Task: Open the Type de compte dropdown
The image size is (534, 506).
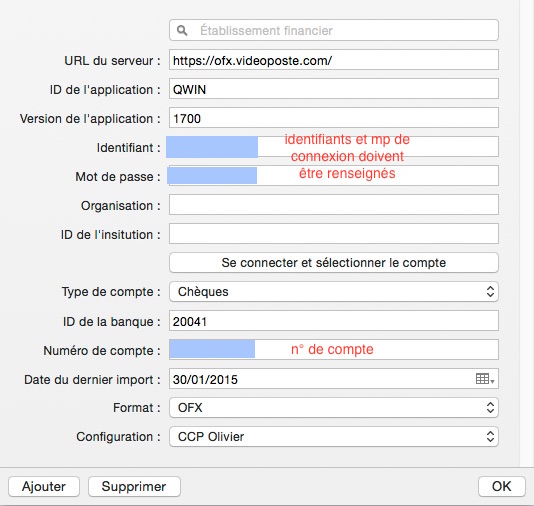Action: (x=334, y=291)
